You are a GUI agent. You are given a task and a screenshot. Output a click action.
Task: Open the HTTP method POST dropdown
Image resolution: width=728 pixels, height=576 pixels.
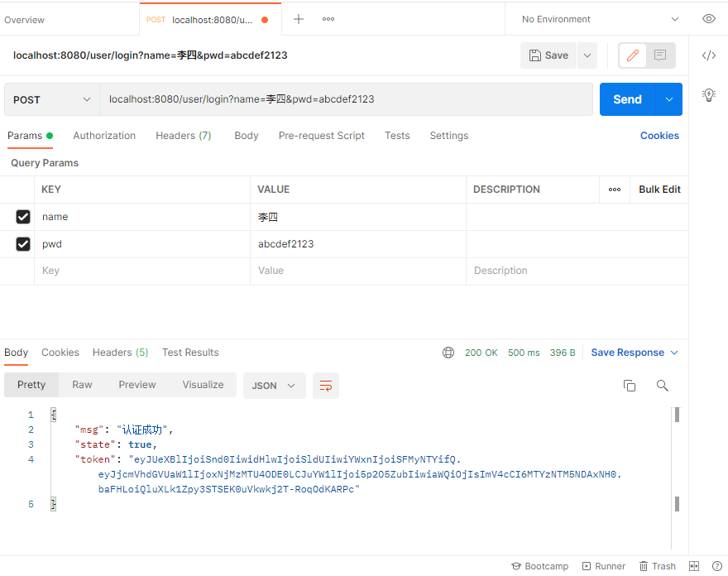[51, 99]
